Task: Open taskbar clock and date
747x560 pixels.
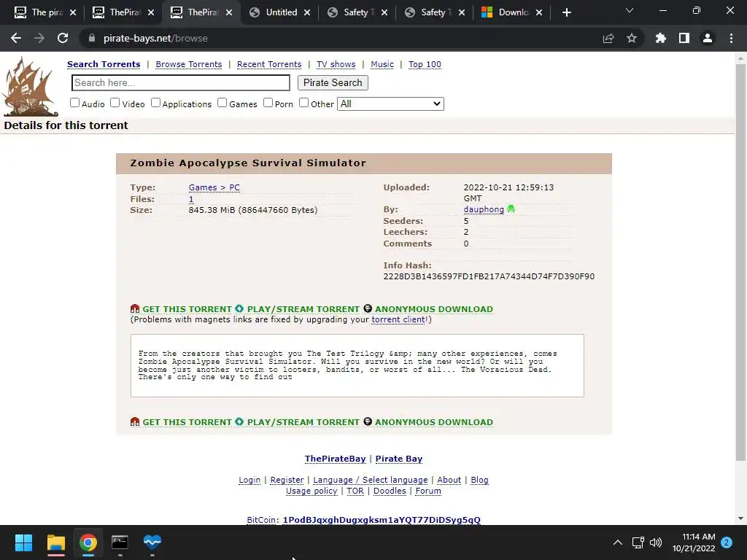Action: click(694, 542)
